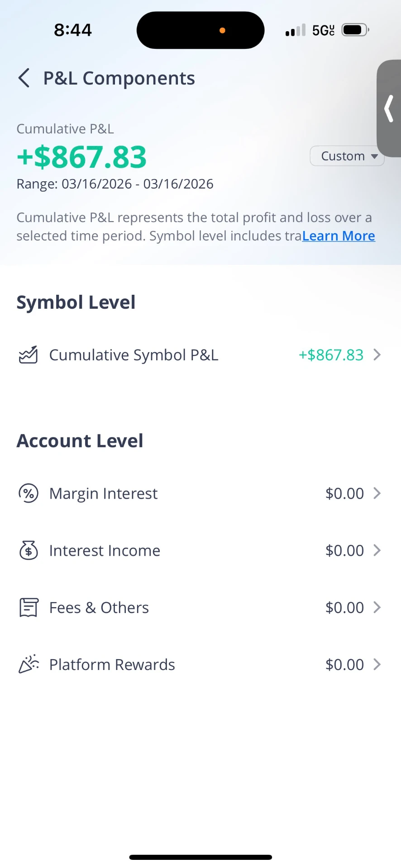Tap the home indicator bar
The height and width of the screenshot is (868, 401).
tap(200, 857)
